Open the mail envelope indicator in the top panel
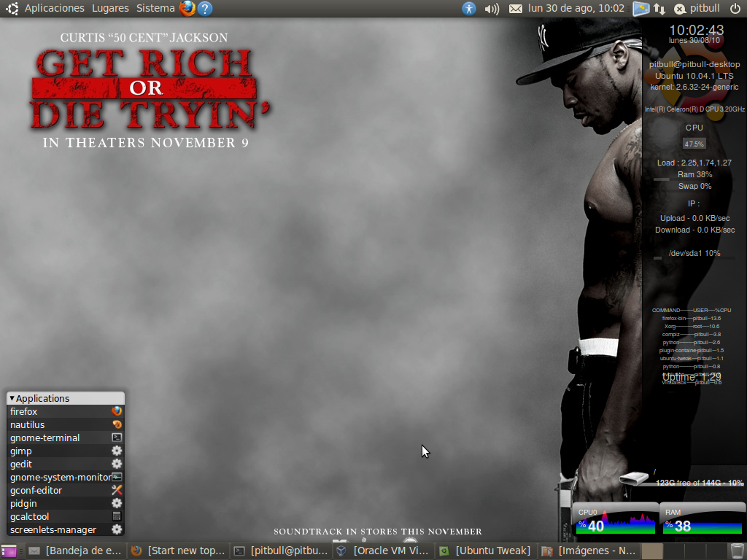Viewport: 747px width, 560px height. (516, 9)
